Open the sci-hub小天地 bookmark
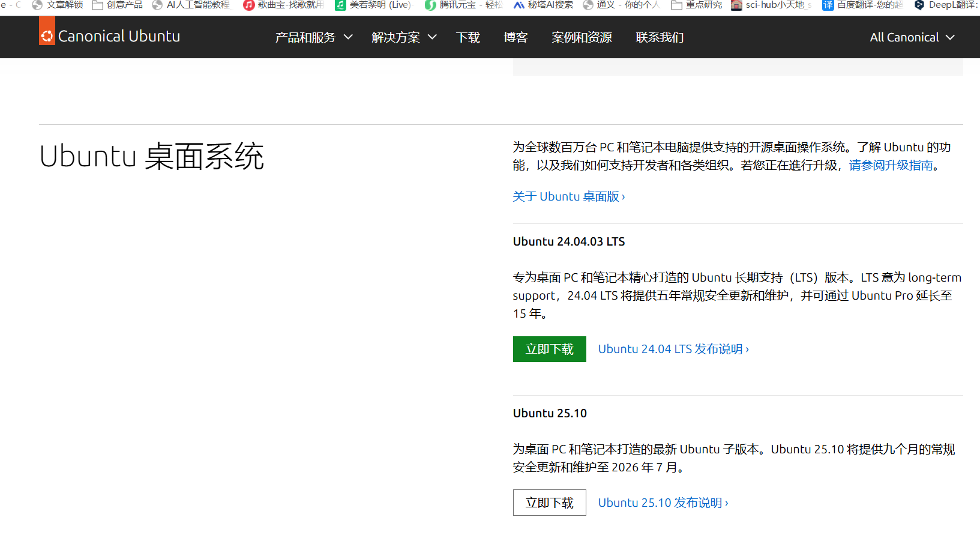Image resolution: width=980 pixels, height=538 pixels. click(772, 5)
